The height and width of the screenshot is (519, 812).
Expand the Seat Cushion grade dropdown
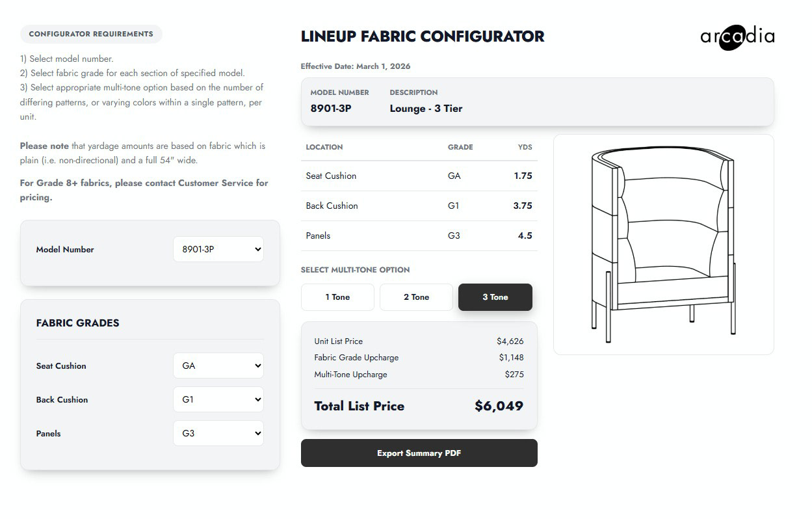(x=218, y=366)
